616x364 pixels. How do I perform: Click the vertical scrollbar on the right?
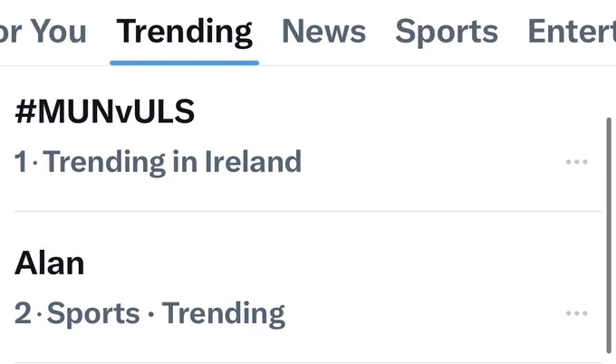click(x=609, y=235)
